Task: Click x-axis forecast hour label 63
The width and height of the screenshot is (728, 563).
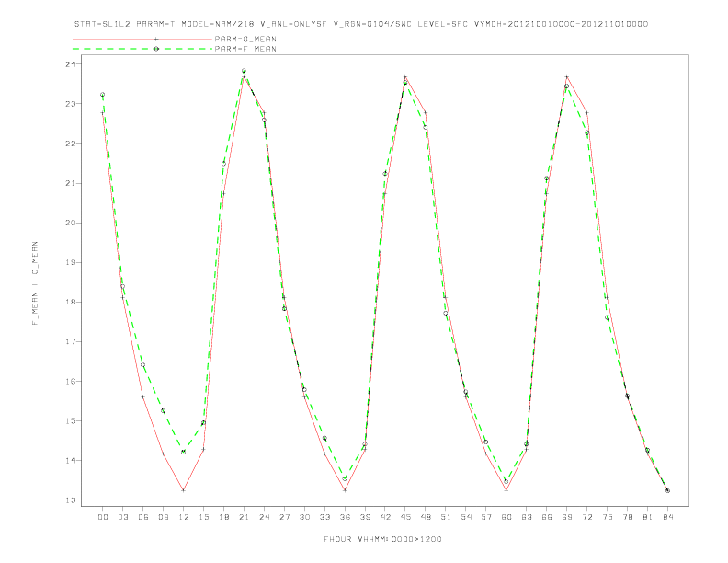Action: 527,517
